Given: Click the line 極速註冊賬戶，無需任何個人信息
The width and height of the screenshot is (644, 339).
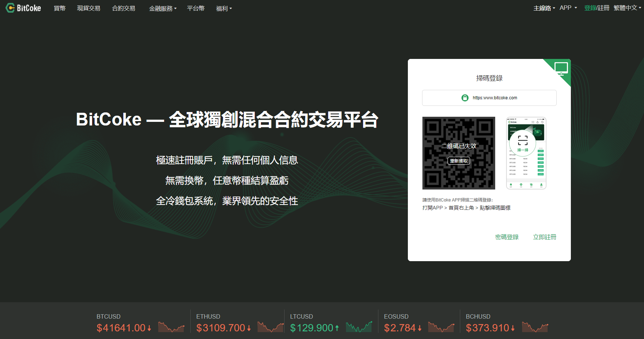Looking at the screenshot, I should 227,160.
